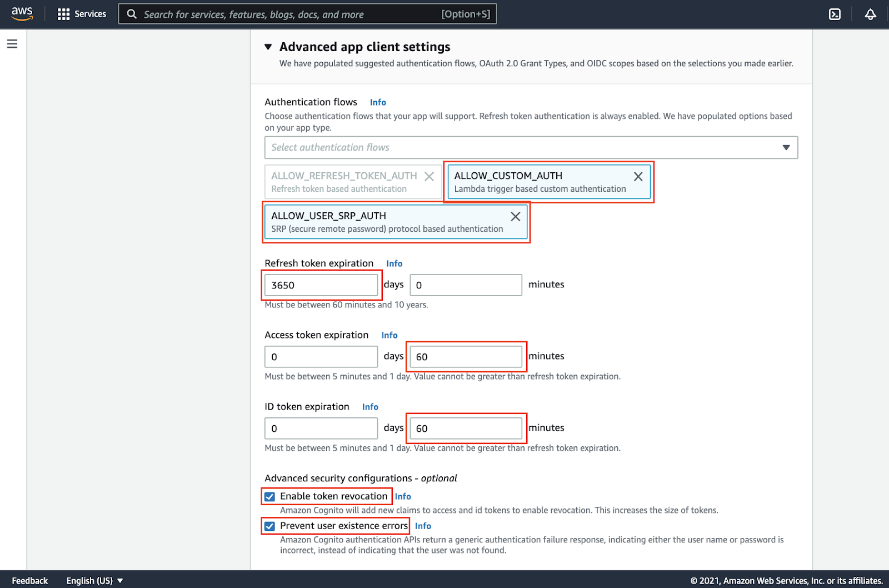The image size is (889, 588).
Task: Uncheck Enable token revocation
Action: point(270,497)
